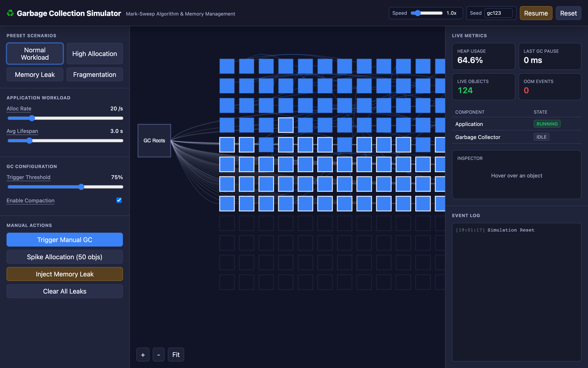Click the zoom in plus button
This screenshot has width=588, height=368.
[x=143, y=355]
